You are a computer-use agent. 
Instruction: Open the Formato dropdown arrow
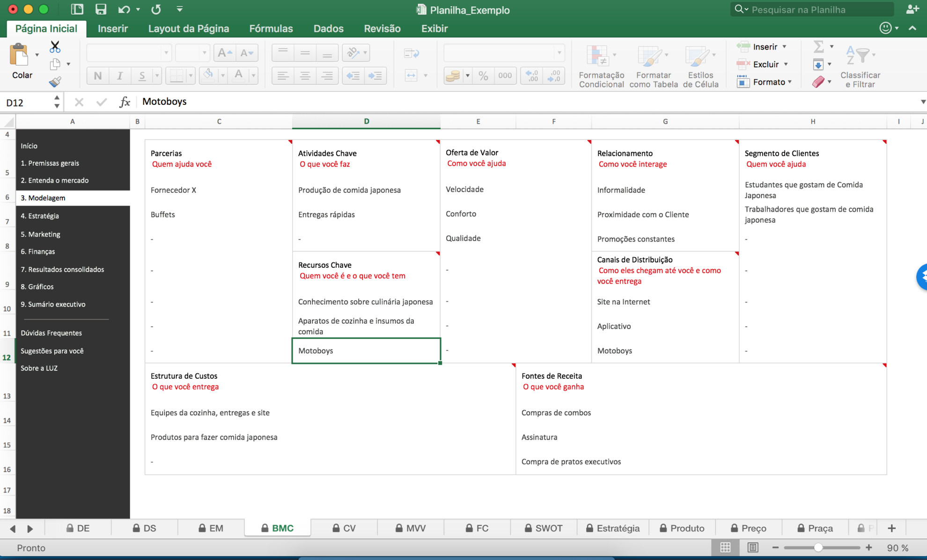(x=790, y=82)
